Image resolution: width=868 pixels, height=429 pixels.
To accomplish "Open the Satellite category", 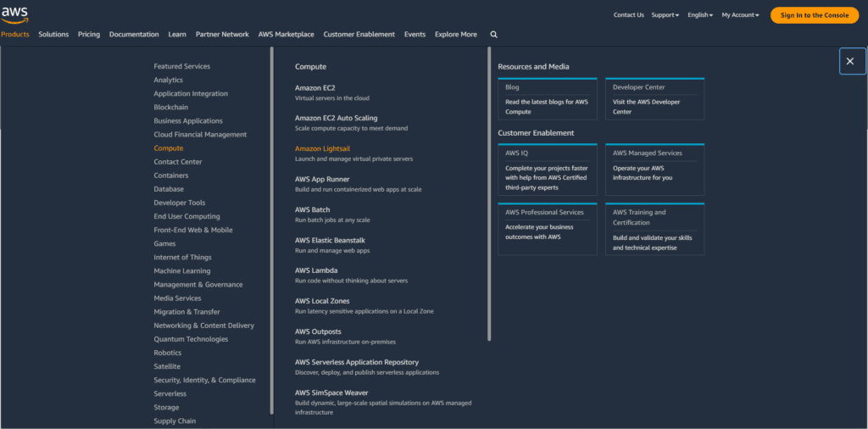I will point(167,366).
